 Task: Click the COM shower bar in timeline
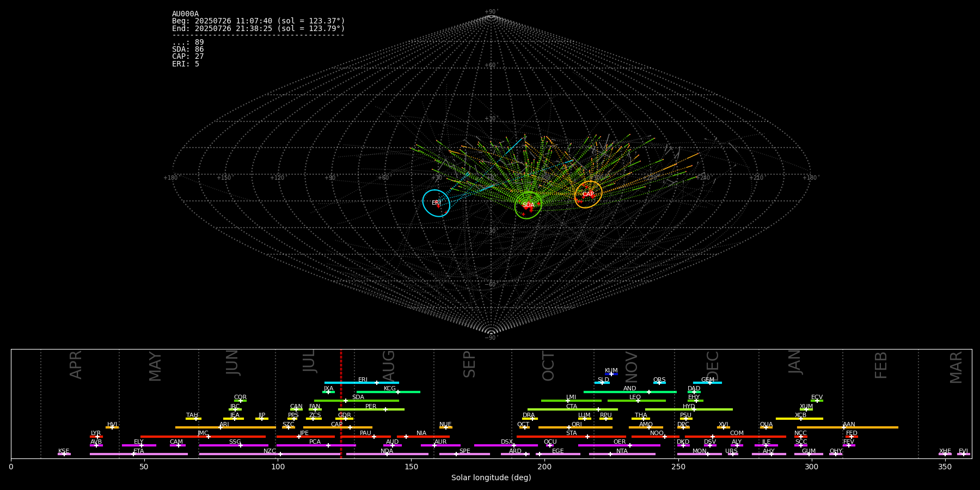(737, 437)
